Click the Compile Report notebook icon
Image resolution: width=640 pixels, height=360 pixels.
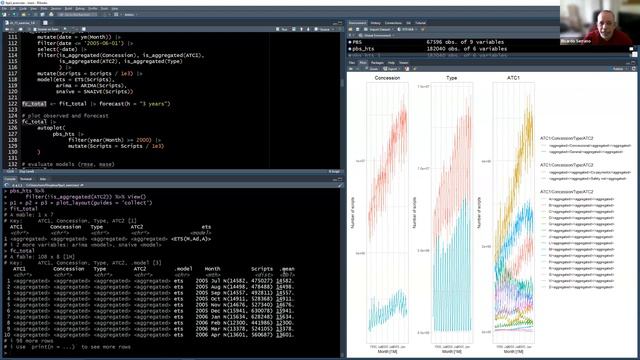[84, 29]
